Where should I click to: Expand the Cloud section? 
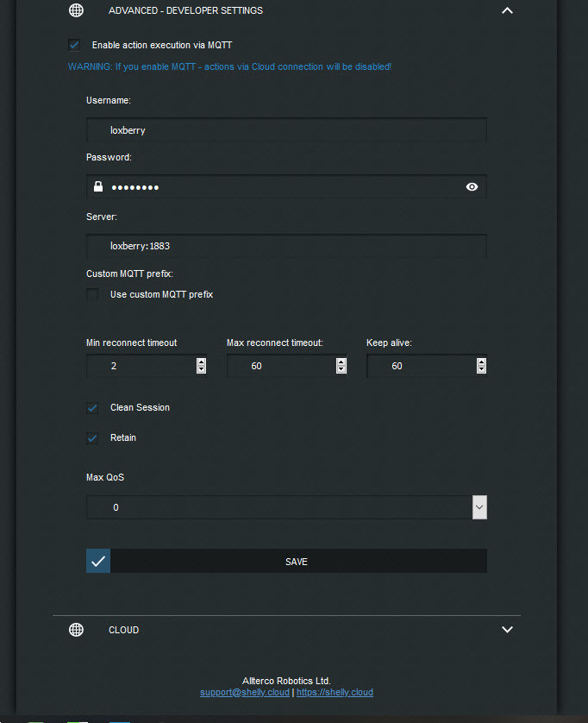click(507, 630)
